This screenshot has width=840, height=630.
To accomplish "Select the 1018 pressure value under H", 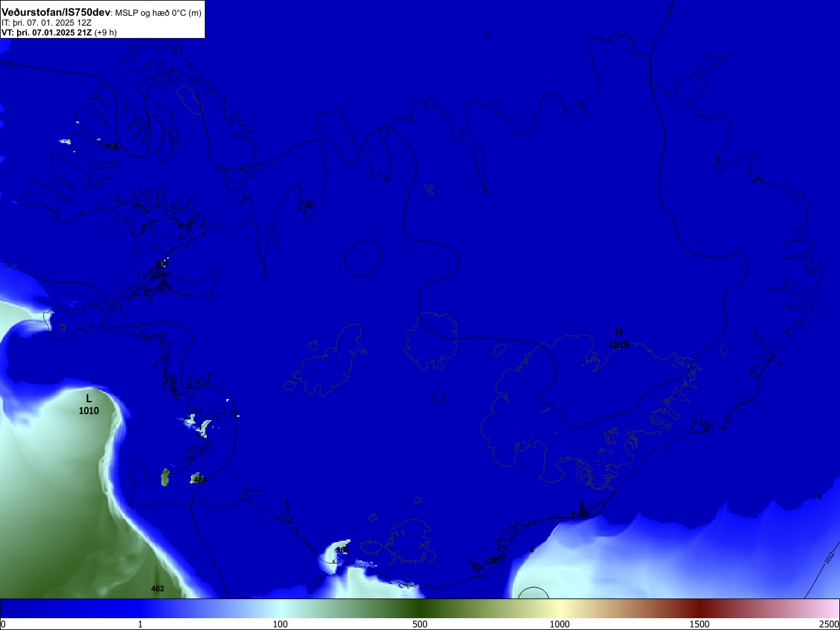I will click(x=619, y=345).
